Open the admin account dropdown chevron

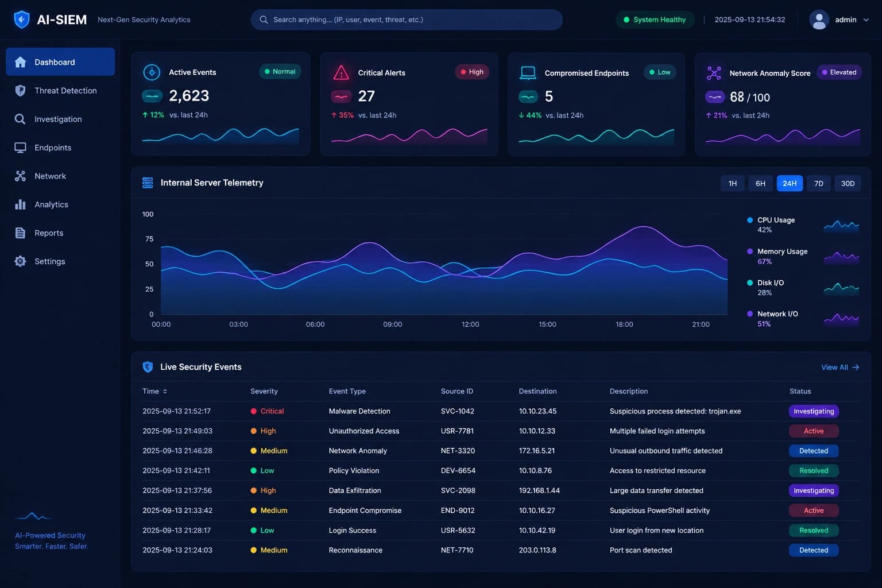coord(866,20)
